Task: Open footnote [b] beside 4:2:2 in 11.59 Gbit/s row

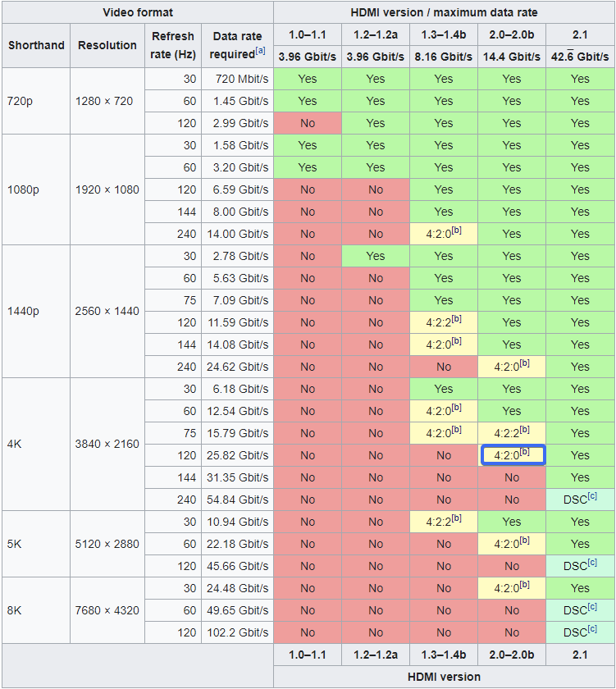Action: (457, 319)
